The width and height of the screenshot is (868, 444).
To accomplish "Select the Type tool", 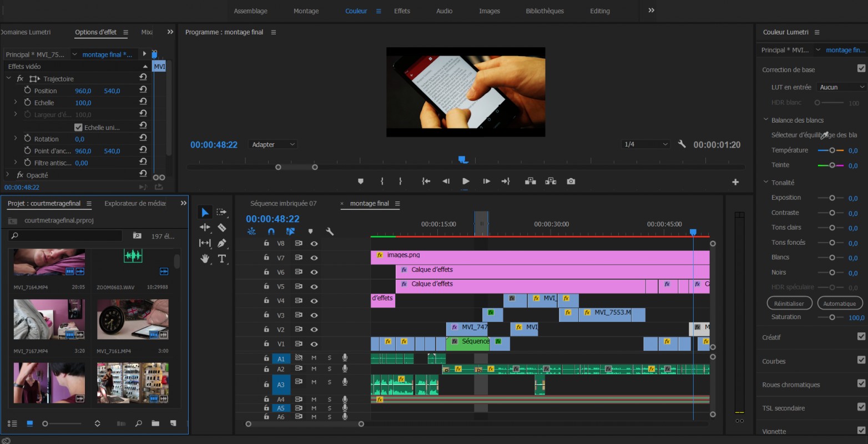I will pyautogui.click(x=221, y=259).
